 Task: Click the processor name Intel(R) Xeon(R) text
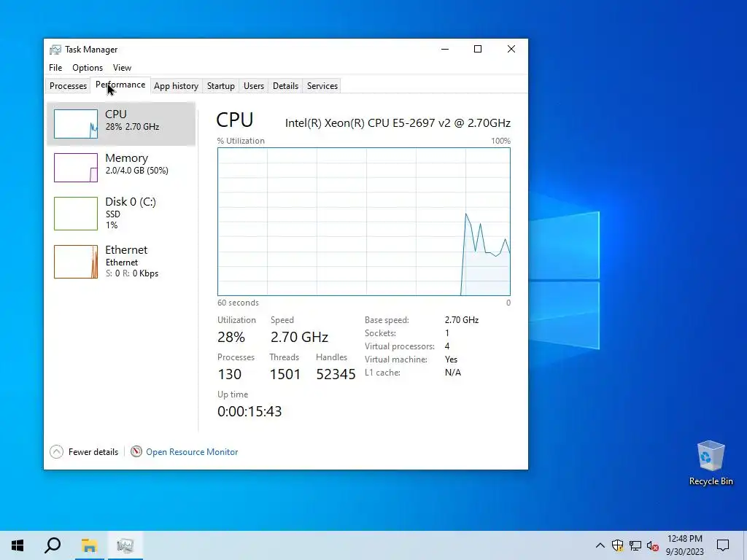click(x=398, y=122)
